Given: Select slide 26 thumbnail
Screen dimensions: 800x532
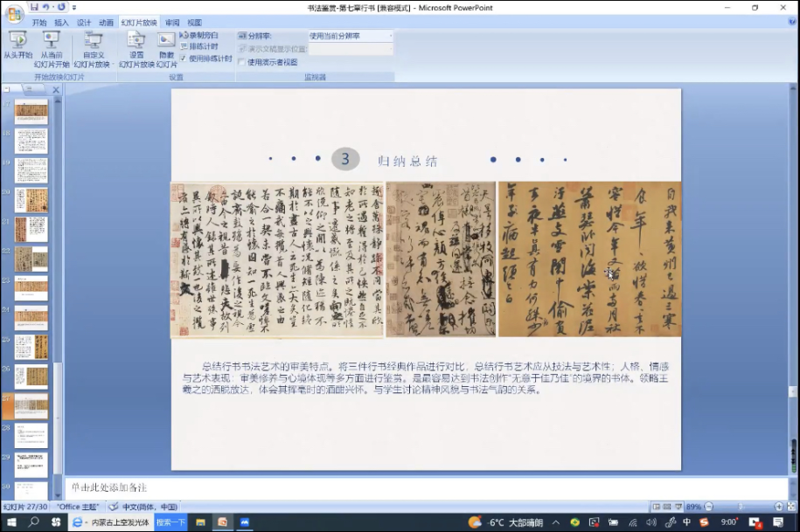Looking at the screenshot, I should [31, 377].
